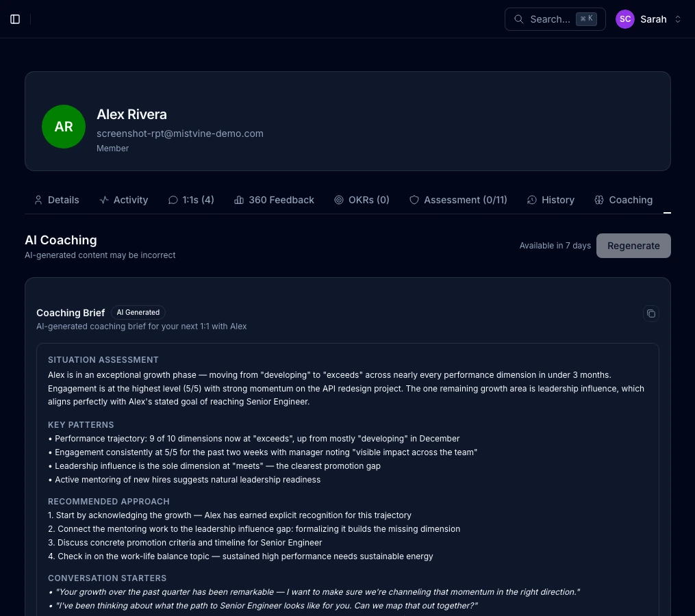Open the OKRs (0) tab
This screenshot has height=616, width=695.
coord(362,200)
